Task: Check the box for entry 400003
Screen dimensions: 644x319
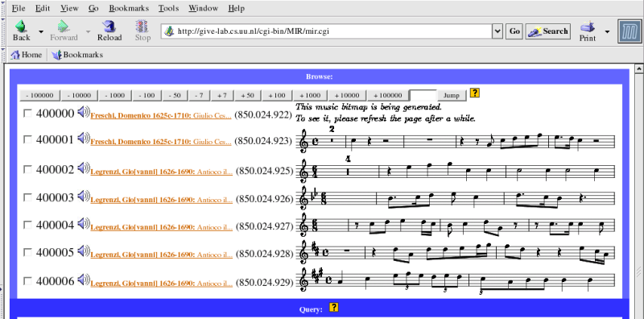Action: 27,197
